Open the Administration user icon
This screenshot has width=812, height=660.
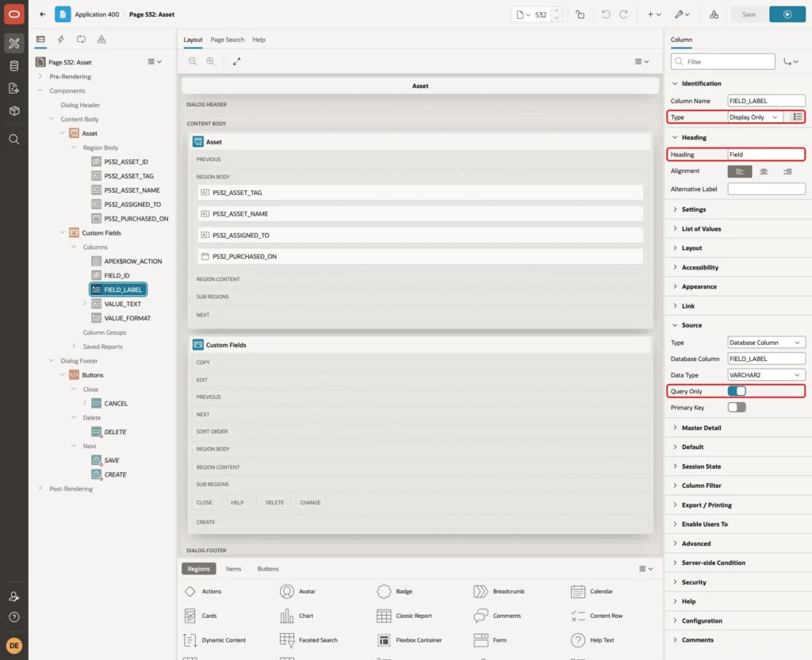(x=14, y=597)
